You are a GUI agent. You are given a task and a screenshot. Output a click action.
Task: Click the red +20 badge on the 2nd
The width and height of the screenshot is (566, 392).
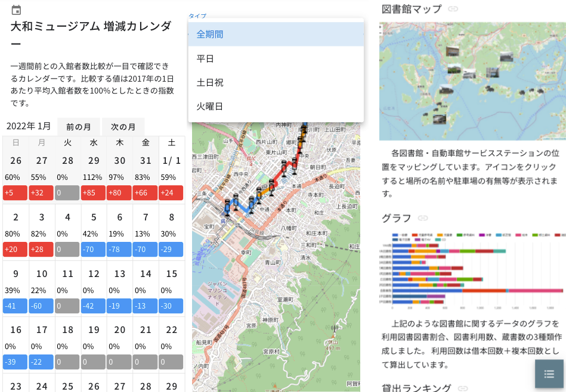tap(15, 250)
